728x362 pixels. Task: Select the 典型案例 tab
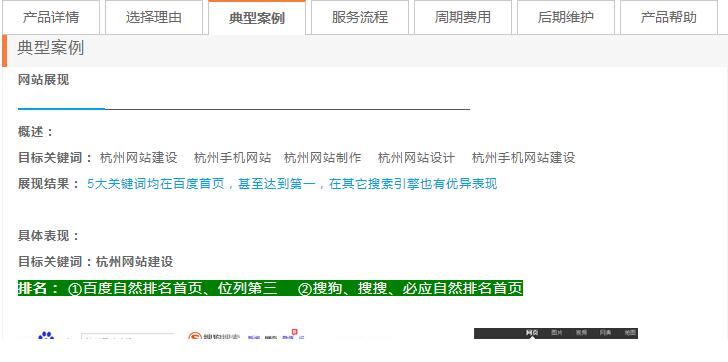tap(257, 18)
